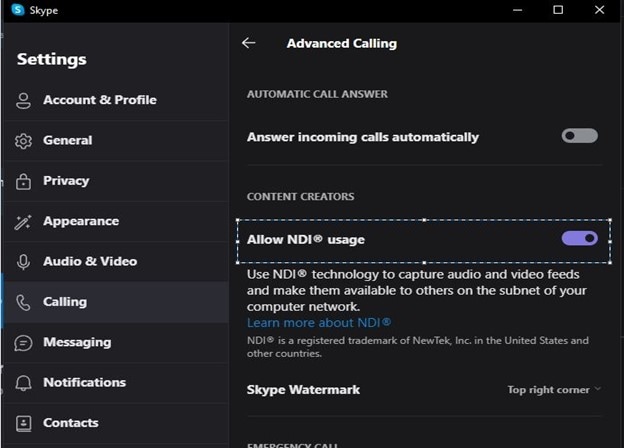Image resolution: width=624 pixels, height=448 pixels.
Task: Click the Privacy lock icon
Action: click(x=24, y=181)
